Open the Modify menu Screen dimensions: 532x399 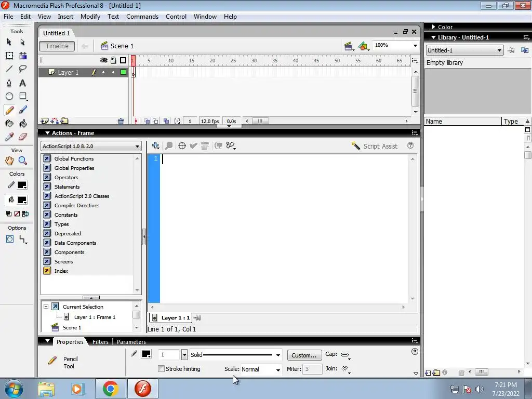(90, 17)
